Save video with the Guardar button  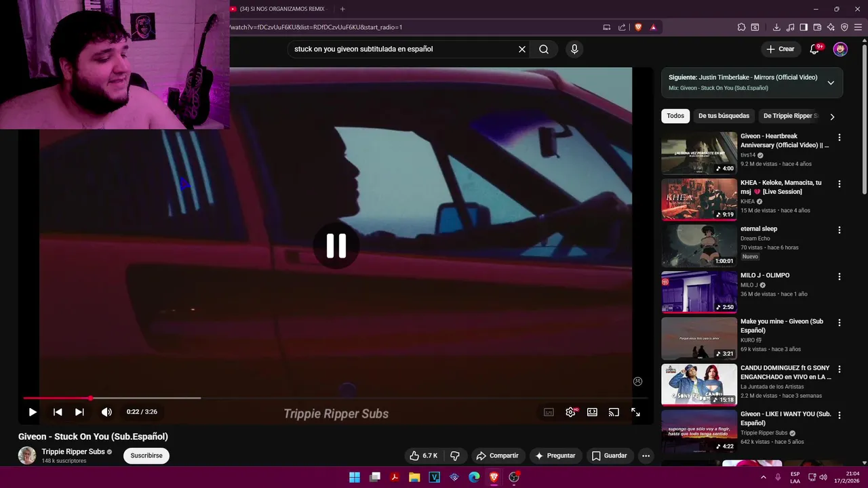(609, 455)
